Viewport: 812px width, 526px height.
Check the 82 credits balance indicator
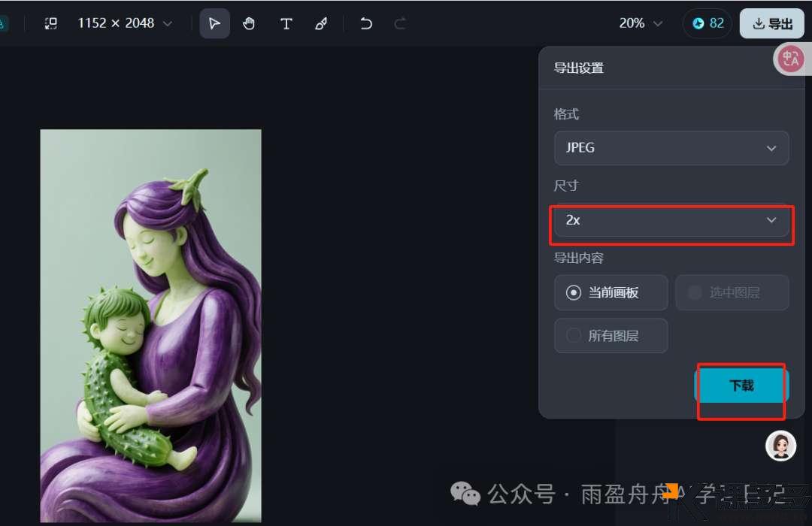coord(707,23)
